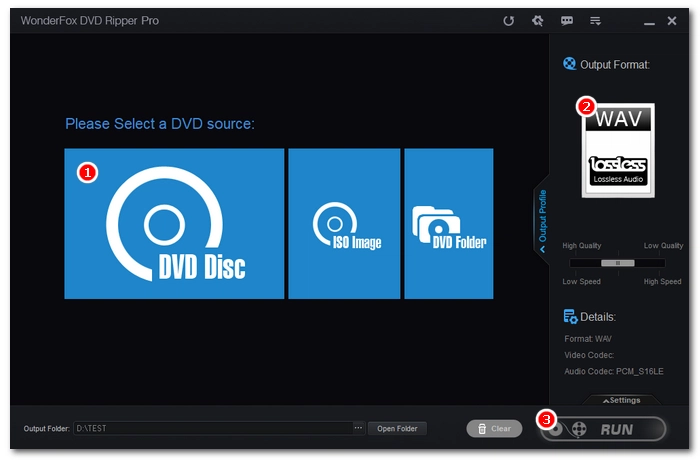
Task: Click the refresh/update icon in title bar
Action: 508,21
